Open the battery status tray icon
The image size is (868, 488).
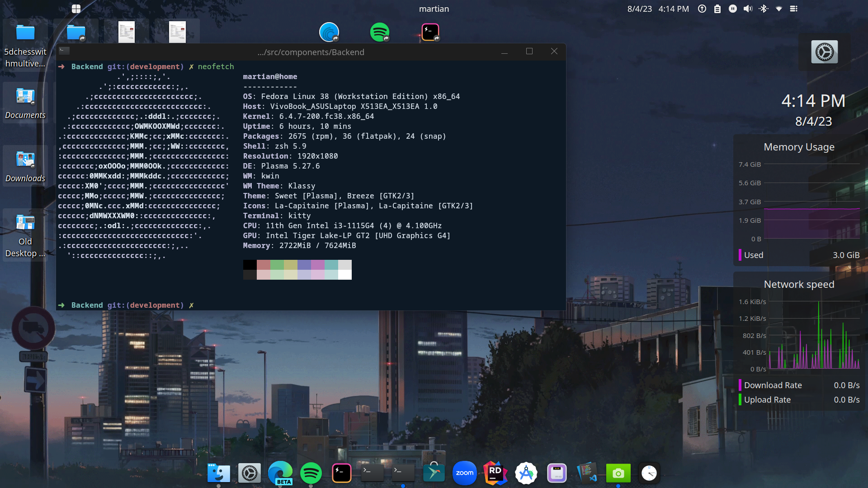(x=717, y=9)
